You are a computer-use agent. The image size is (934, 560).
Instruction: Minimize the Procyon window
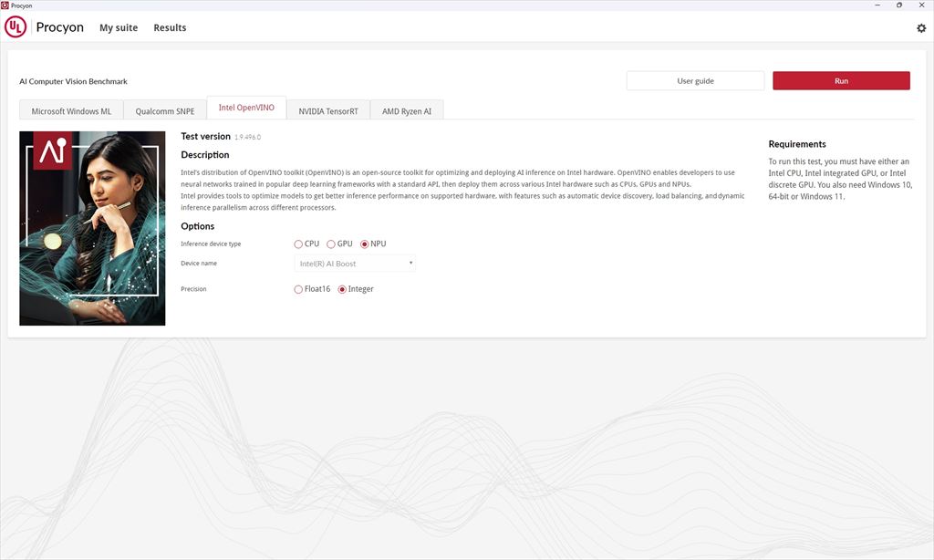(x=877, y=5)
